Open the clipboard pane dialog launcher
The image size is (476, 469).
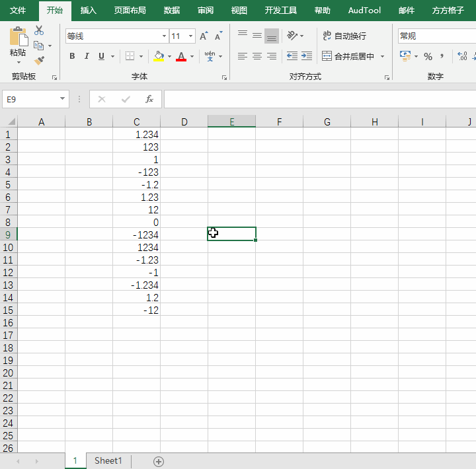55,78
